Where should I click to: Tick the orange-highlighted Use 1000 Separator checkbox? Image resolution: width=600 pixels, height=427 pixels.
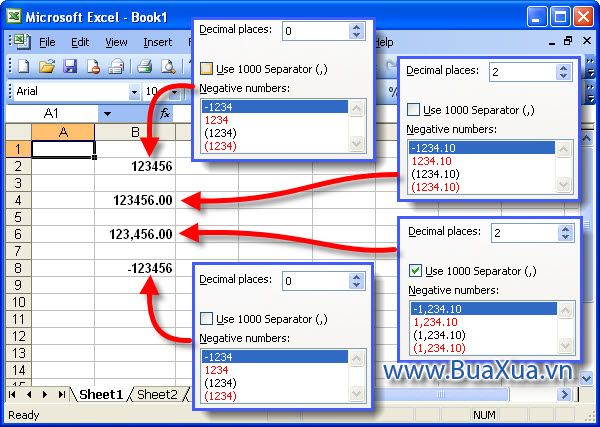(x=206, y=69)
